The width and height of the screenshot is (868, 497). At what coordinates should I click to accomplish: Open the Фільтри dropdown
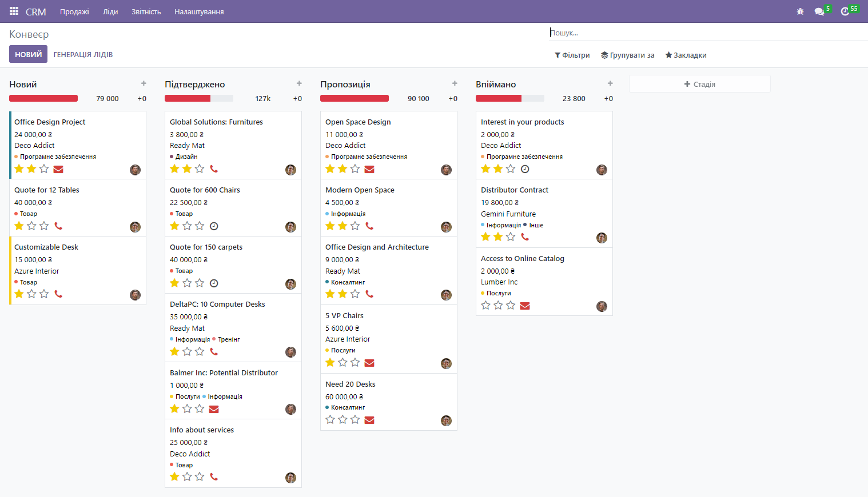tap(572, 55)
